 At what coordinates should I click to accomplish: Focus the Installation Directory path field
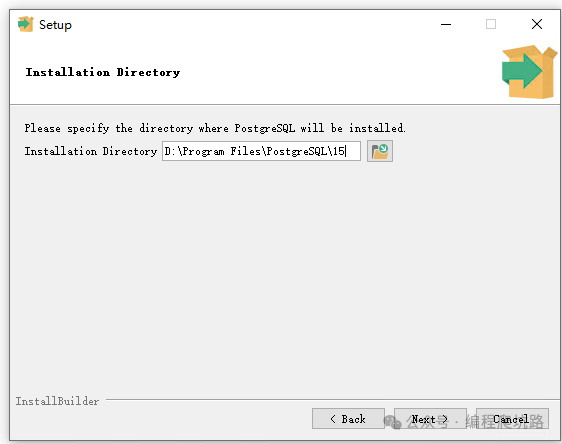click(261, 151)
